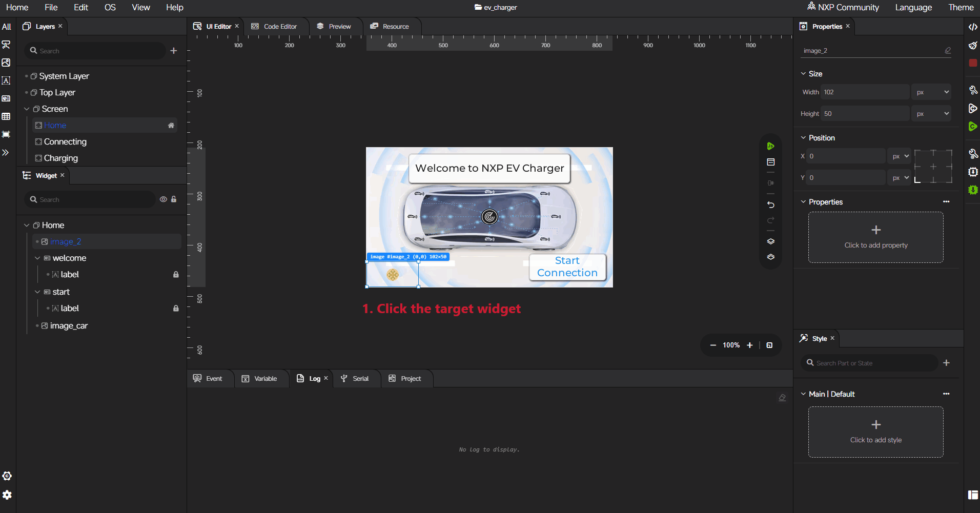Click the white C compile-run icon
The height and width of the screenshot is (513, 980).
(973, 108)
